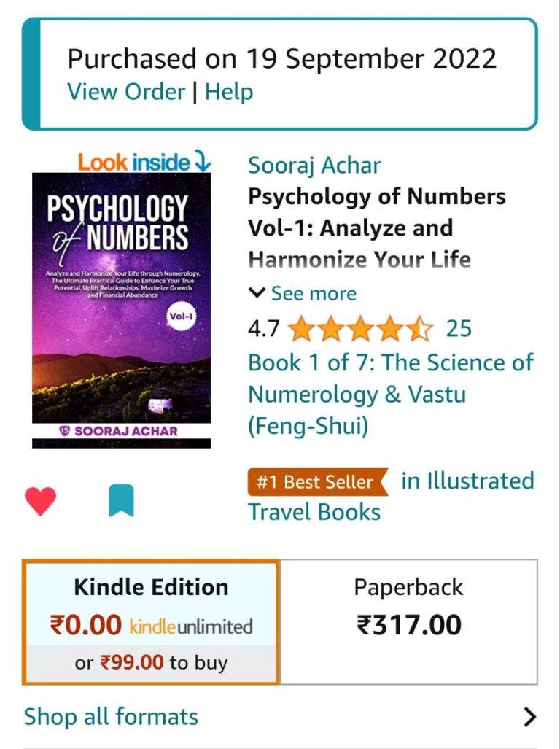Tap the Vol-1 badge on cover
This screenshot has width=560, height=749.
[182, 317]
